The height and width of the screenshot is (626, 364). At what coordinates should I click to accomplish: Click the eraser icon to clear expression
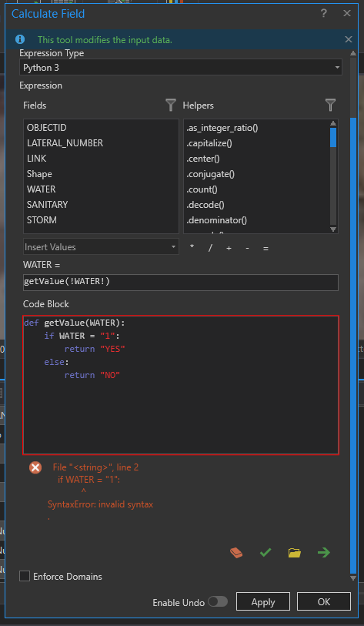pyautogui.click(x=236, y=553)
